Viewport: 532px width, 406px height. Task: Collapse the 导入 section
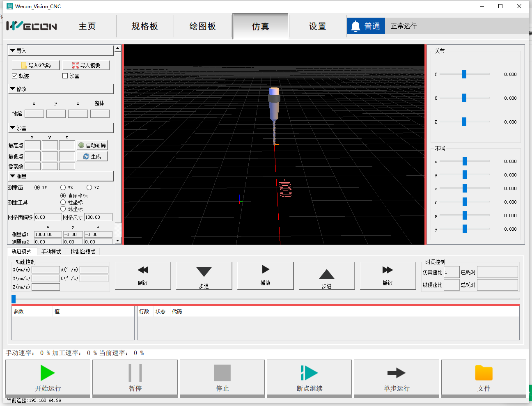pos(13,50)
